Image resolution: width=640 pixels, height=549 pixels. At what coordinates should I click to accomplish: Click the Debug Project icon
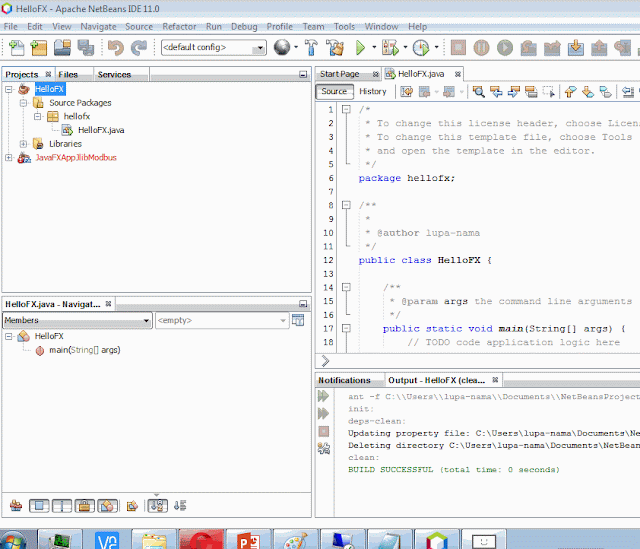(x=390, y=47)
